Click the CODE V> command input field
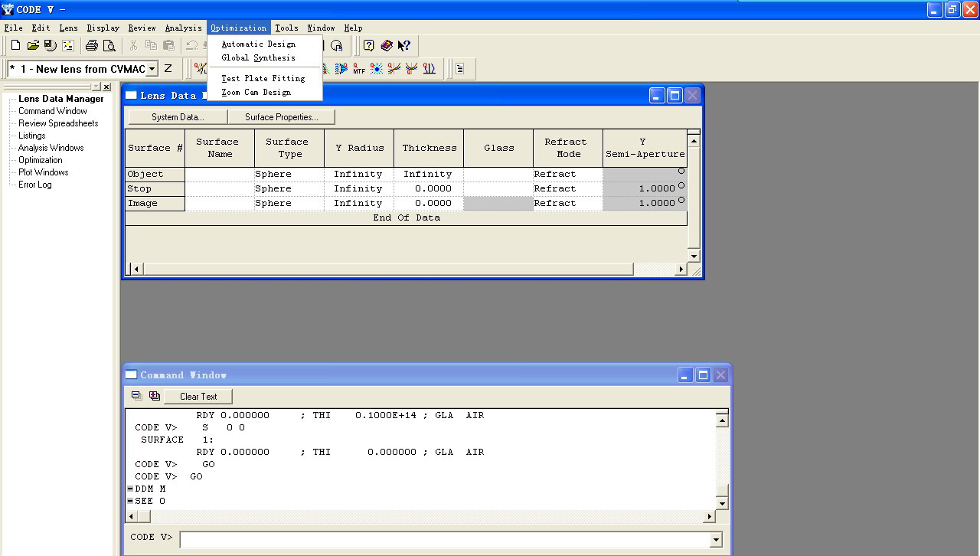980x556 pixels. pos(445,540)
